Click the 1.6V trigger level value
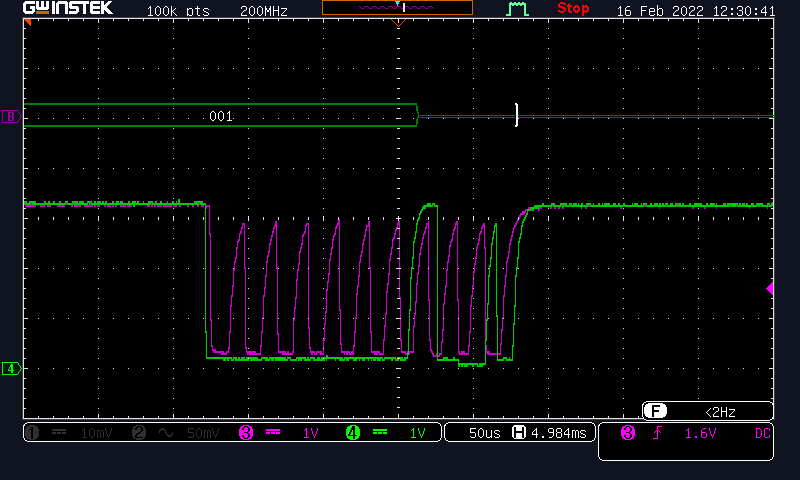This screenshot has height=480, width=800. coord(701,434)
